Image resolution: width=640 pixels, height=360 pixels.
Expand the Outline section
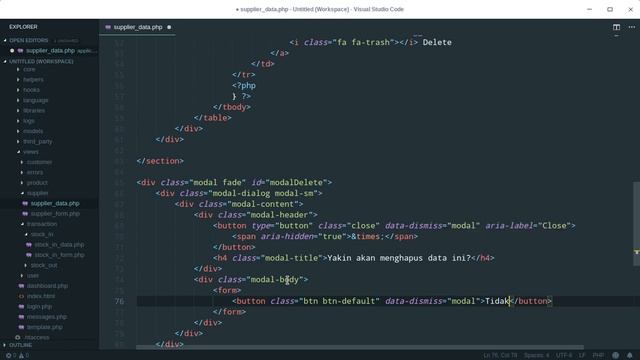pos(5,345)
